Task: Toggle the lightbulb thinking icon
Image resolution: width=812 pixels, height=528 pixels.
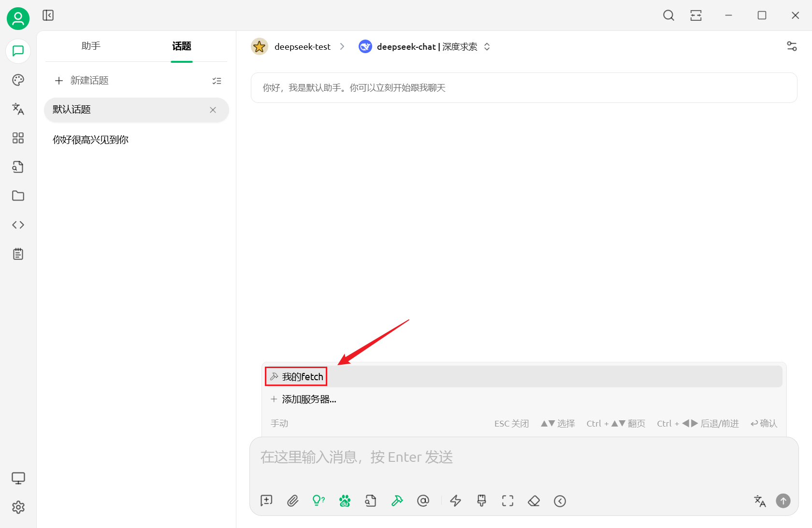Action: point(319,501)
